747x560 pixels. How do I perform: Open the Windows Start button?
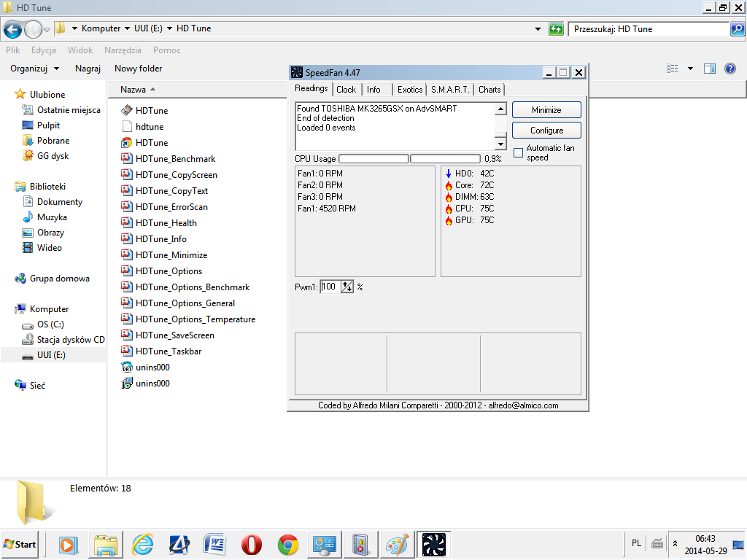pos(20,544)
